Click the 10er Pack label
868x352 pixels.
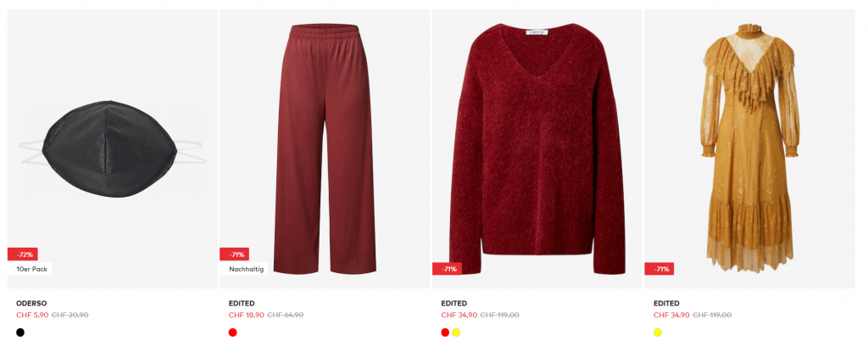pos(30,270)
